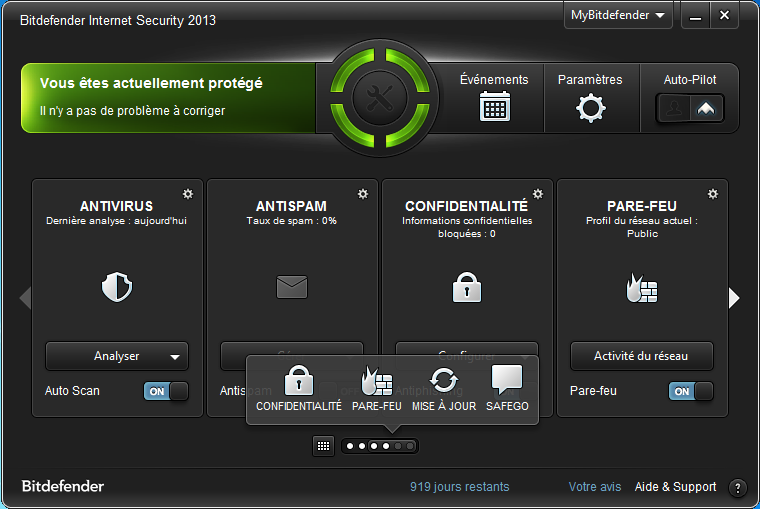Expand the MyBitdefender dropdown
Viewport: 760px width, 509px height.
pyautogui.click(x=619, y=16)
